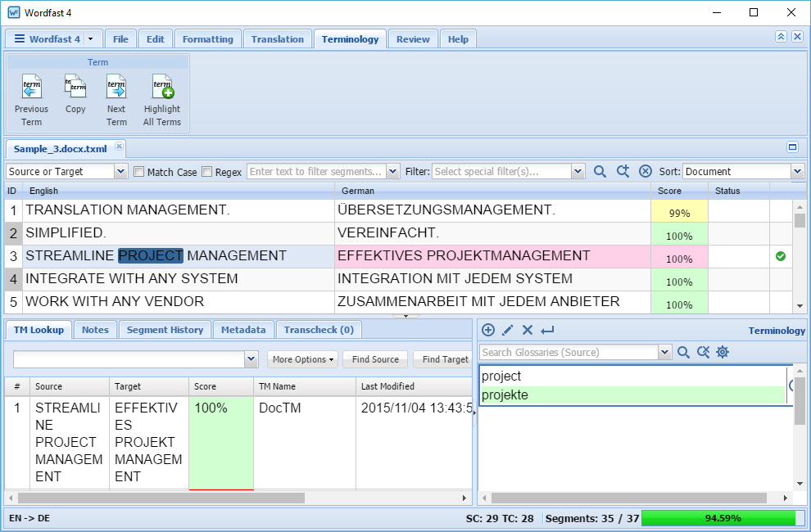Click the Last Modified column header

[413, 386]
